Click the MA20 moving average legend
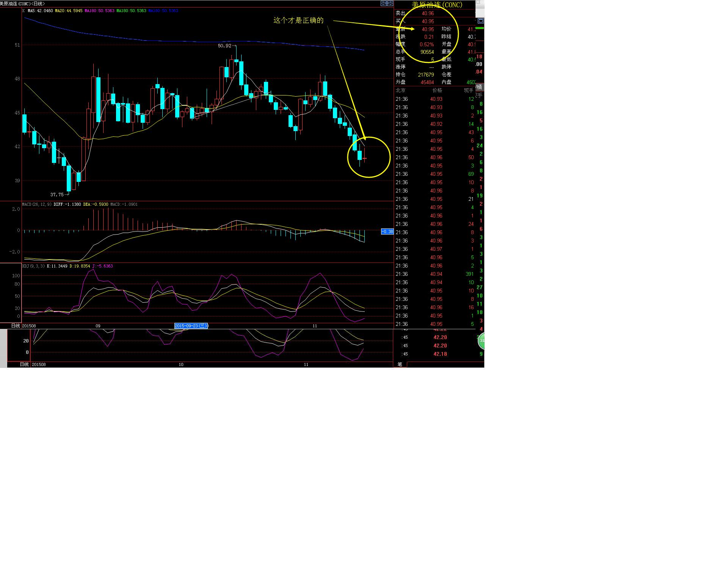 pyautogui.click(x=69, y=11)
